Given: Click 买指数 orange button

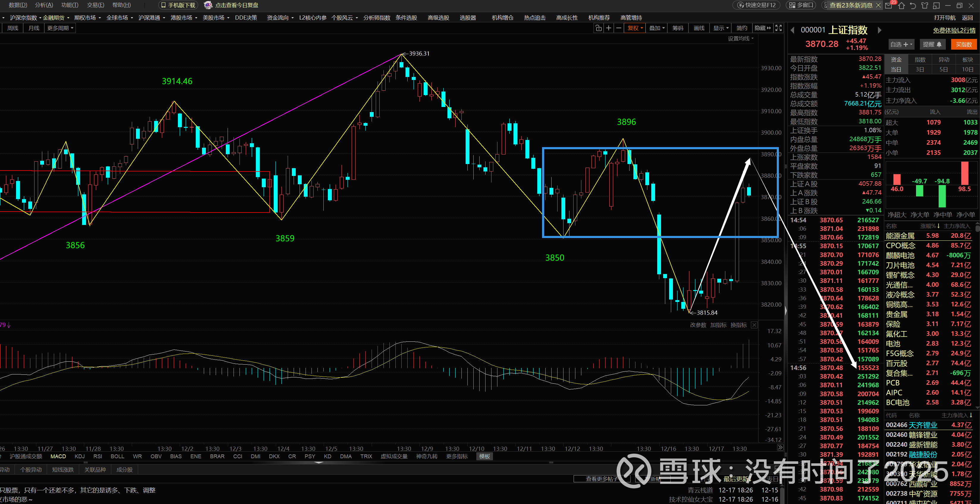Looking at the screenshot, I should pos(964,45).
